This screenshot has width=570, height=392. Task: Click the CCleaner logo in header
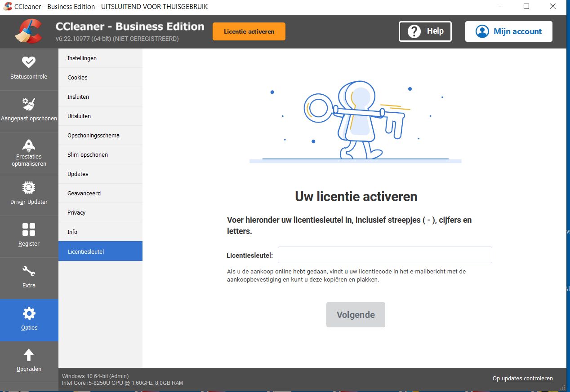[28, 31]
